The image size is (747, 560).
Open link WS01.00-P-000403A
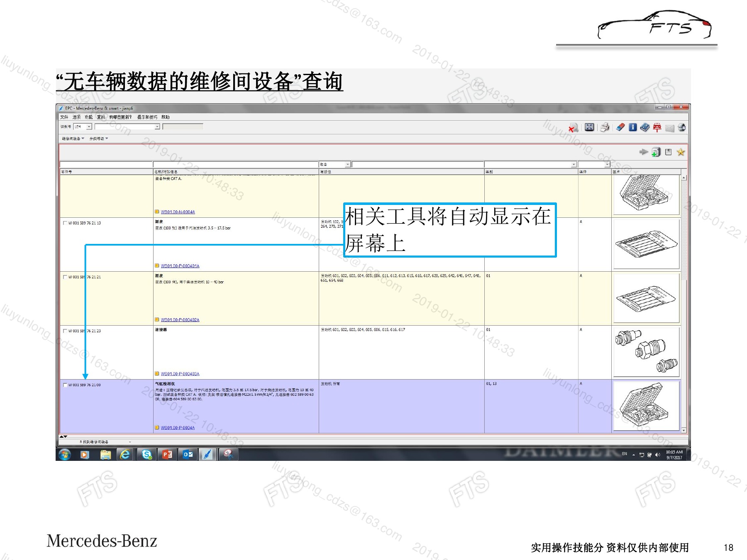click(x=180, y=374)
